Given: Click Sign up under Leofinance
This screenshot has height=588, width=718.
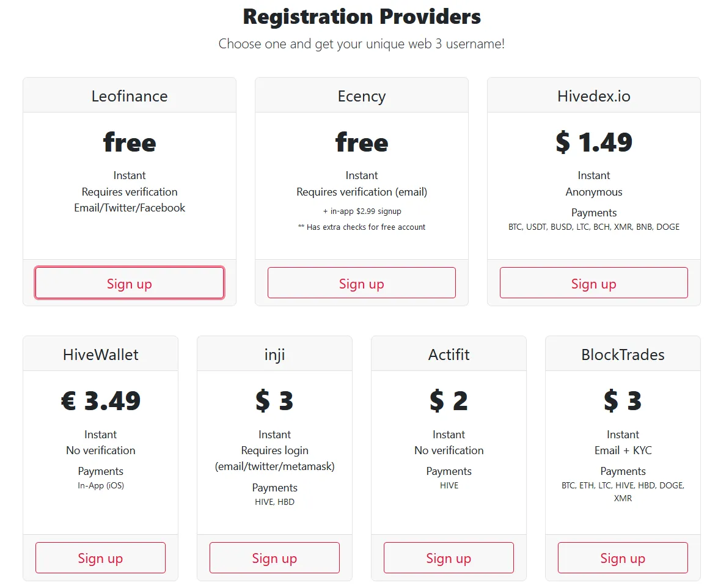Looking at the screenshot, I should click(x=129, y=283).
